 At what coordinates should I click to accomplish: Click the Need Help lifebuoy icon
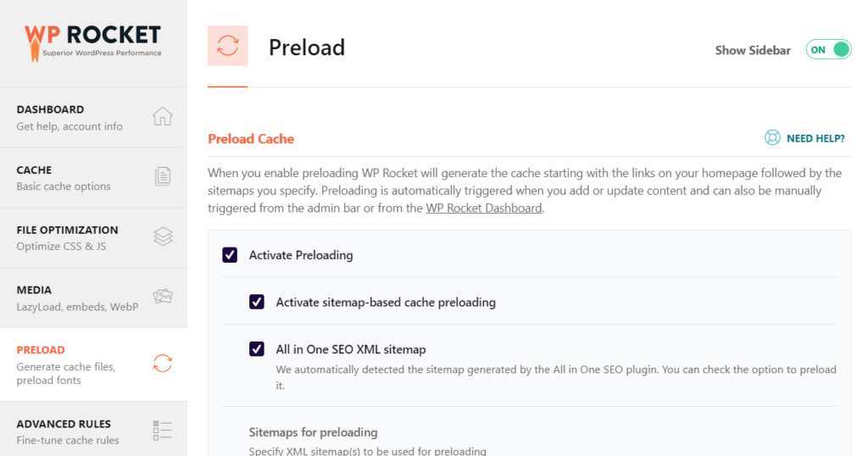[772, 138]
